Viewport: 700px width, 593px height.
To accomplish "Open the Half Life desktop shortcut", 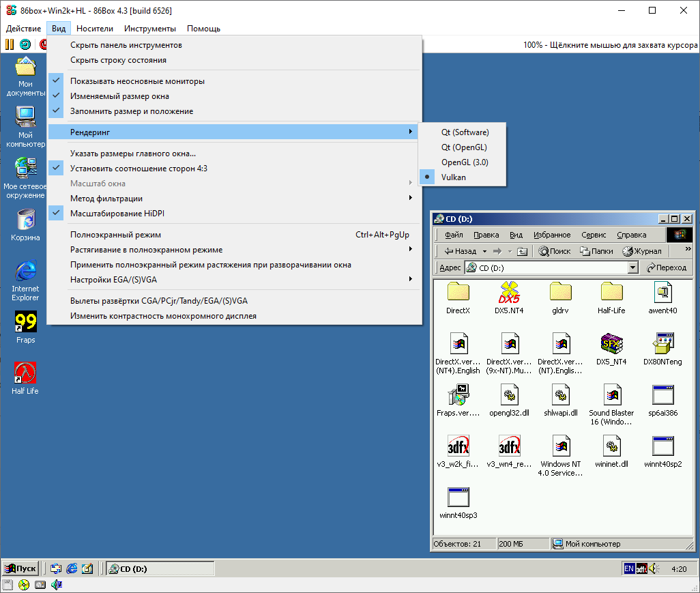I will tap(25, 373).
